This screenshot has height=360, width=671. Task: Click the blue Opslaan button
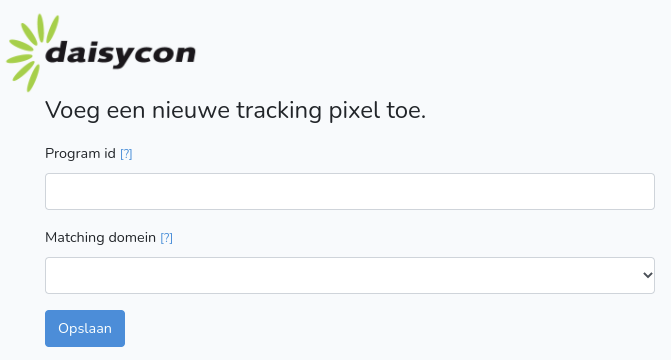pyautogui.click(x=85, y=328)
